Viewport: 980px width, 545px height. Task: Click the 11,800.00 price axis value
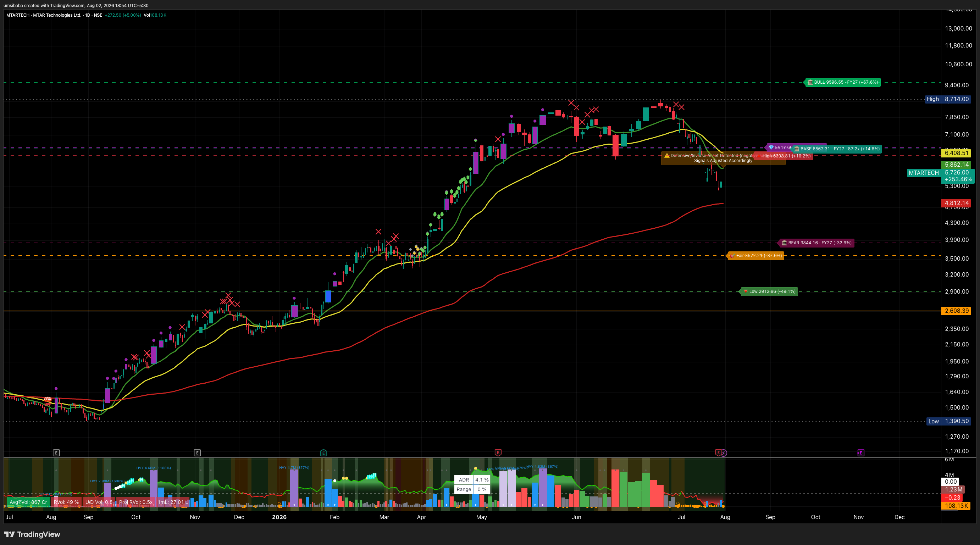tap(959, 46)
